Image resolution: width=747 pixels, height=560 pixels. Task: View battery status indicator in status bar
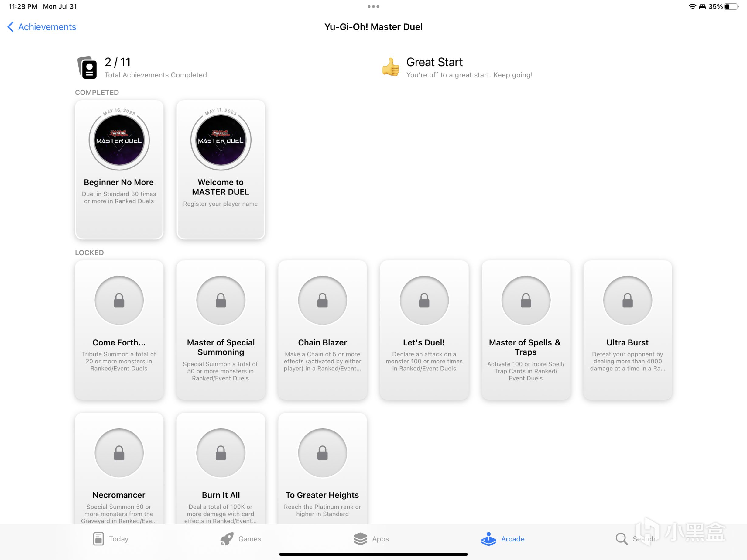pos(731,6)
